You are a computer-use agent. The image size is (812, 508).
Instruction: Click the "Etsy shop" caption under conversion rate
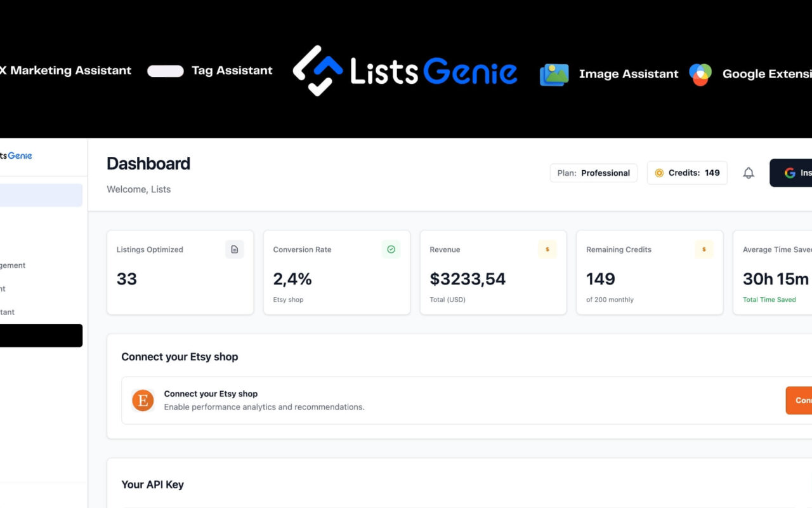tap(288, 300)
